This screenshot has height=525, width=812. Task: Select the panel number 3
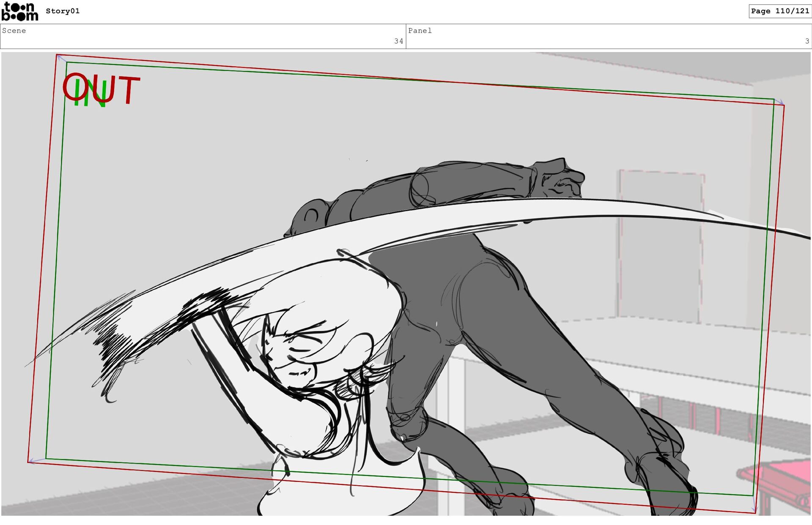(807, 41)
